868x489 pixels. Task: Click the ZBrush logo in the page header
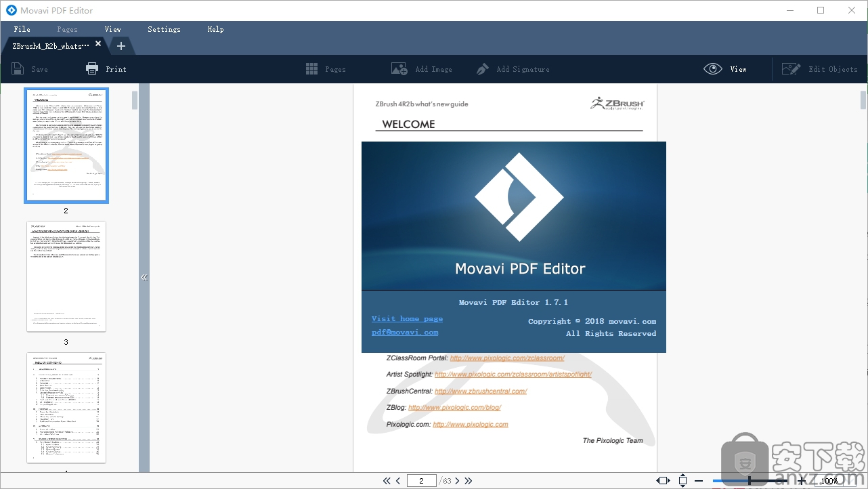click(x=617, y=103)
